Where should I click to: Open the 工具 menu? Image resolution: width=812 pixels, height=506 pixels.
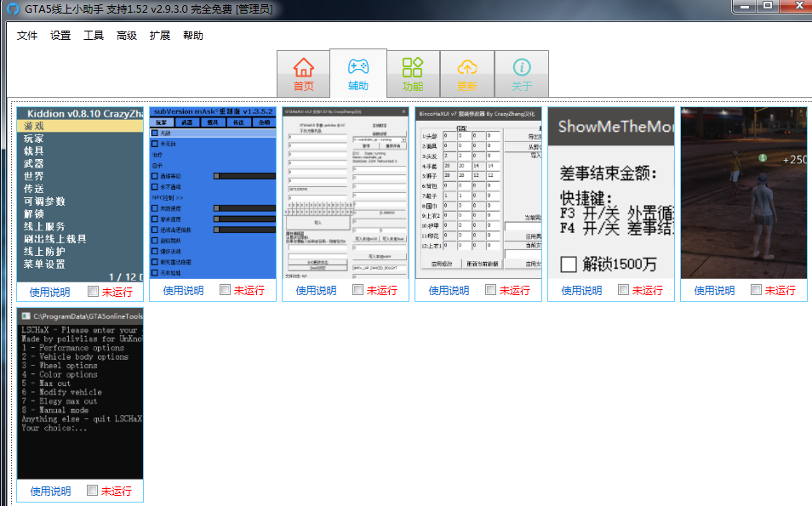pyautogui.click(x=94, y=36)
